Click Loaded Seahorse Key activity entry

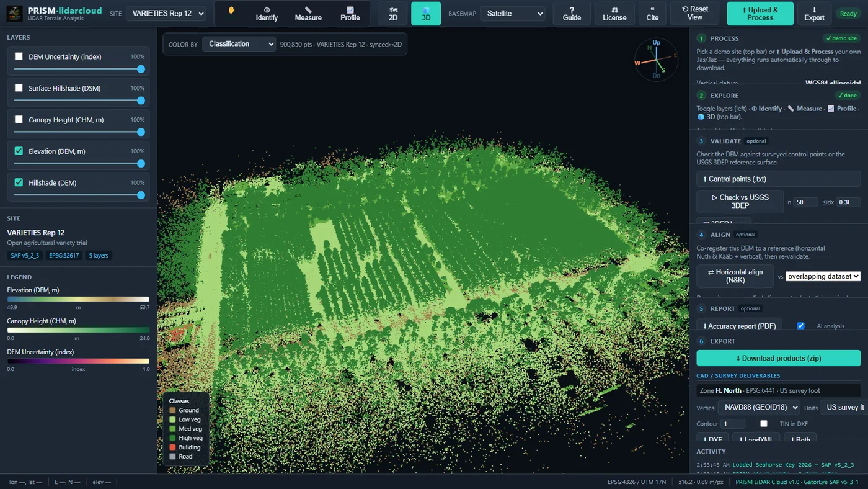click(775, 465)
